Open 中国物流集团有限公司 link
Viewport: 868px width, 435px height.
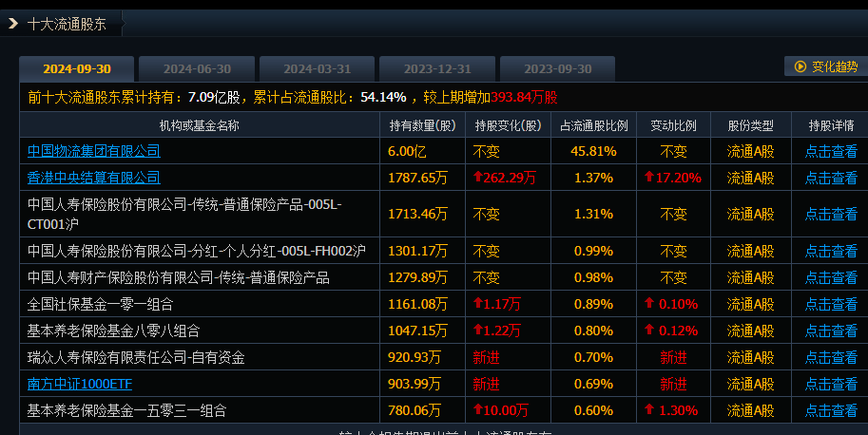(93, 151)
